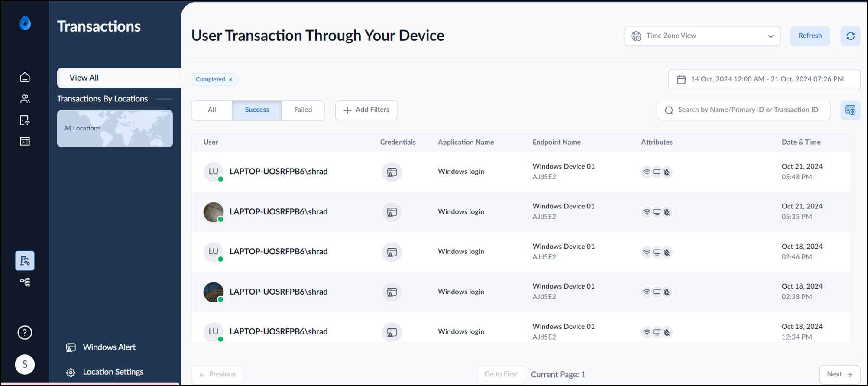Click the wifi attribute icon in the 05:48 PM row
The image size is (868, 386).
click(x=646, y=172)
